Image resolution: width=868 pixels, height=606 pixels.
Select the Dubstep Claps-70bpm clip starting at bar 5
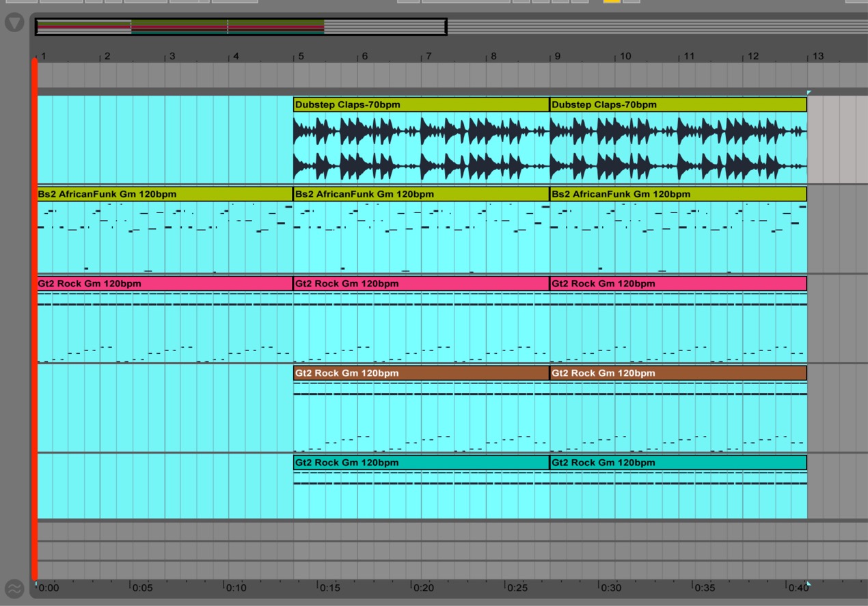(421, 105)
